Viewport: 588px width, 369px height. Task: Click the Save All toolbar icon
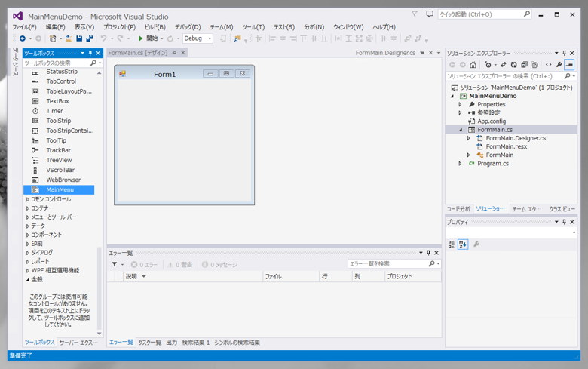point(89,38)
